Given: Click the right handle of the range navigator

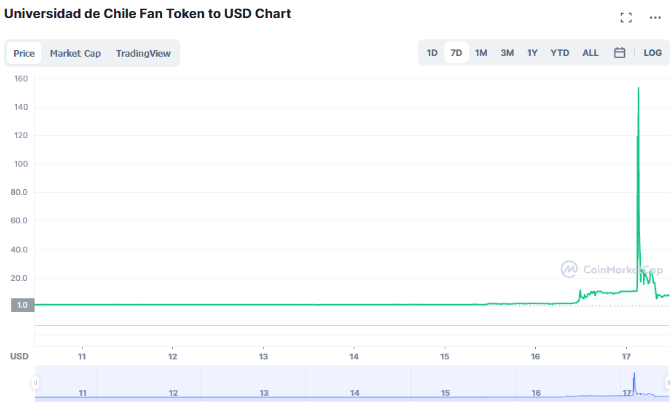Looking at the screenshot, I should coord(668,382).
